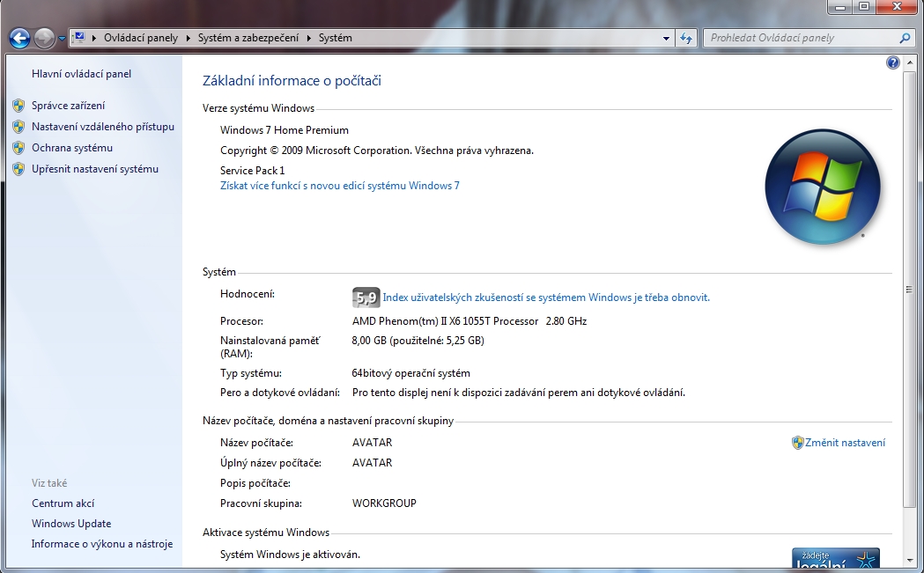Viewport: 924px width, 573px height.
Task: Open Správce zařízení
Action: point(69,106)
